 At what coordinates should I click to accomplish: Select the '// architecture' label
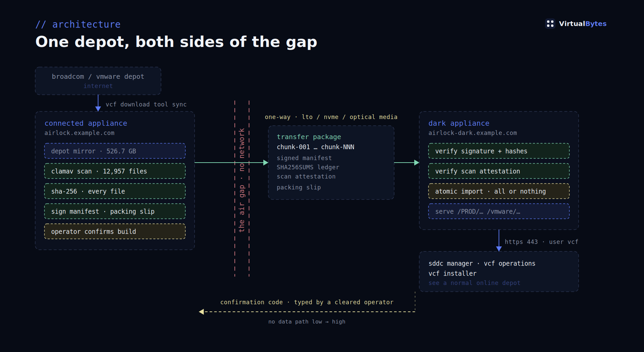pos(78,24)
